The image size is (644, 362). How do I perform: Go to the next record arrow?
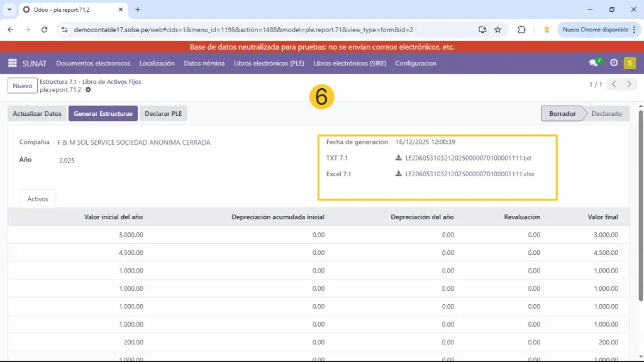pyautogui.click(x=629, y=84)
